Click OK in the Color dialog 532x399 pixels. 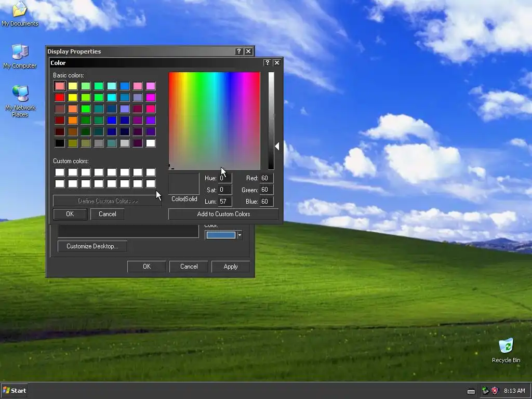coord(70,214)
